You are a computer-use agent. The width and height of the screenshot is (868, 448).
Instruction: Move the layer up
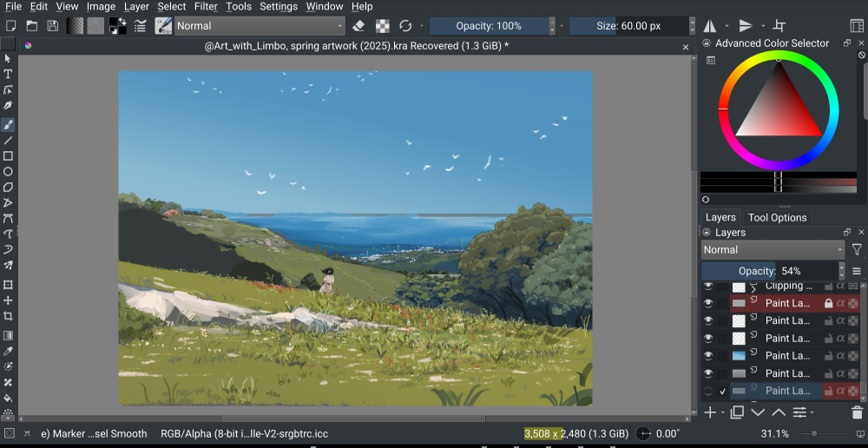pyautogui.click(x=779, y=412)
